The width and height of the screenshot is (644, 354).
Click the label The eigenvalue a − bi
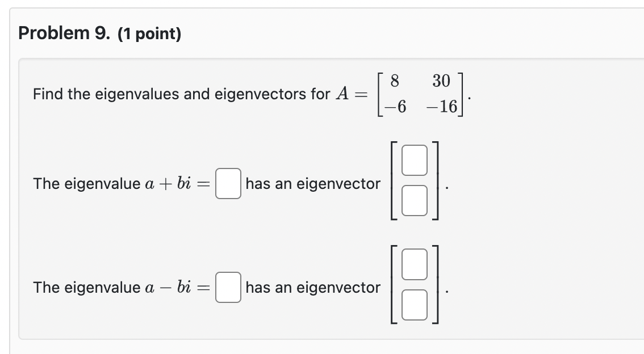click(x=114, y=288)
